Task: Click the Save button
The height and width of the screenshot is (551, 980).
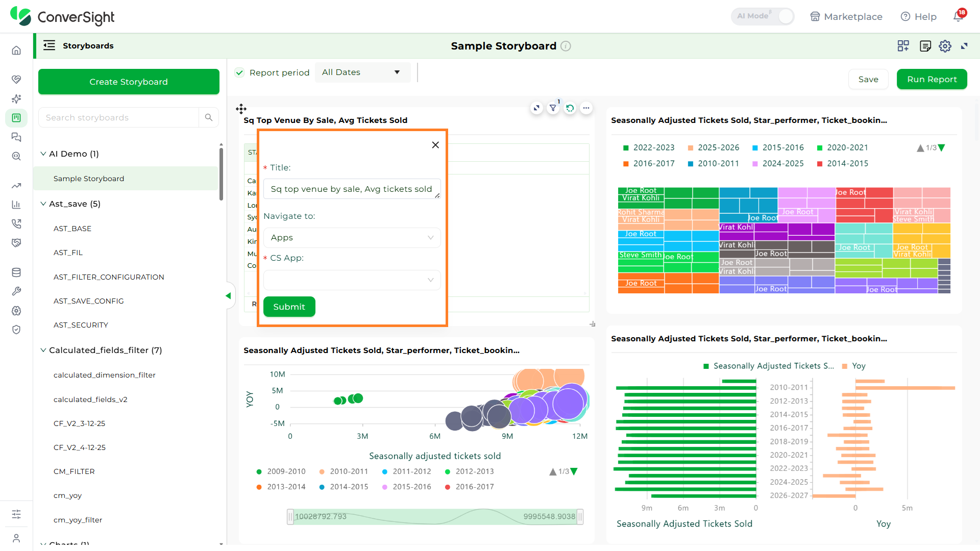Action: [x=868, y=79]
